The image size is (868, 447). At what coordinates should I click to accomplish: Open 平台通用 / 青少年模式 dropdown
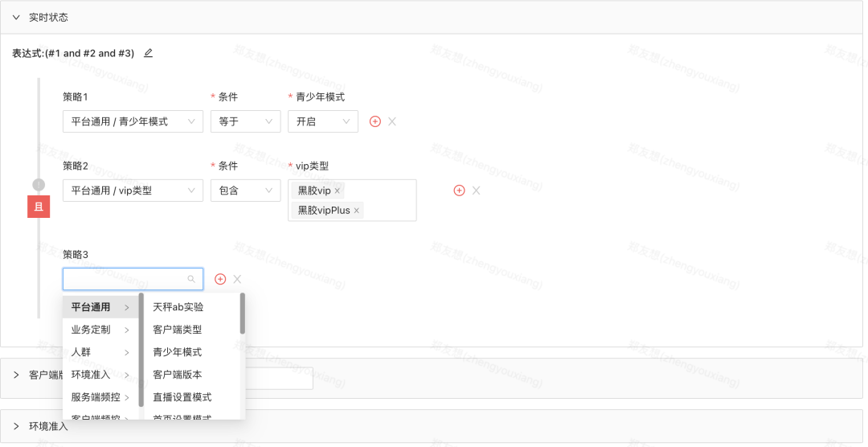133,121
